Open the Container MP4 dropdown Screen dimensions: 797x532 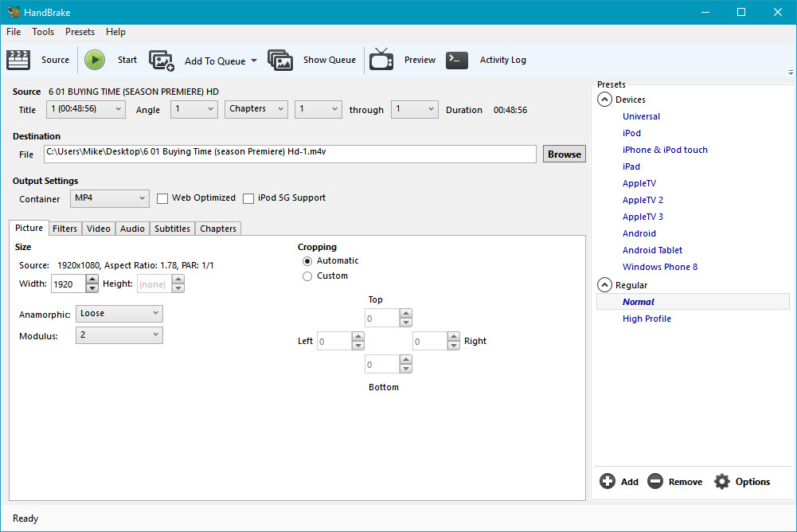110,198
